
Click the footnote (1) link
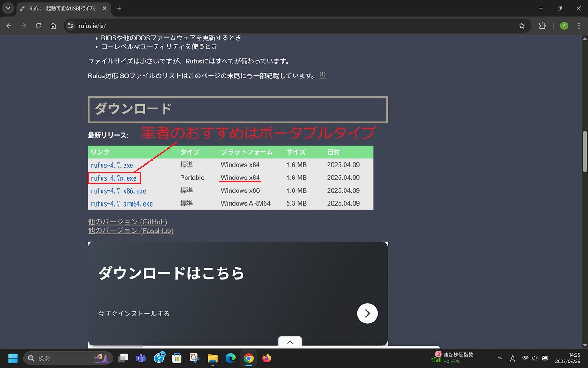click(322, 75)
